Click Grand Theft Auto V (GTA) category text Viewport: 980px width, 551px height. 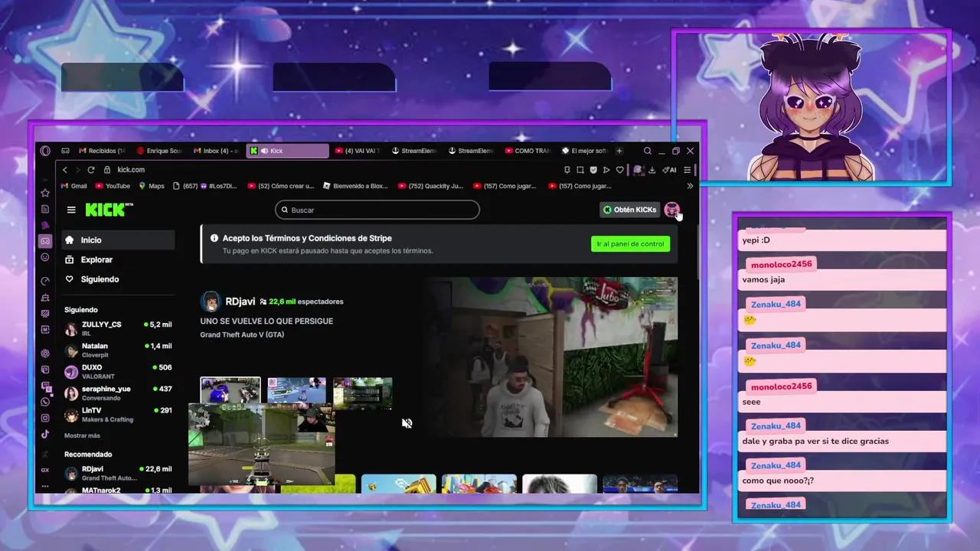coord(242,334)
